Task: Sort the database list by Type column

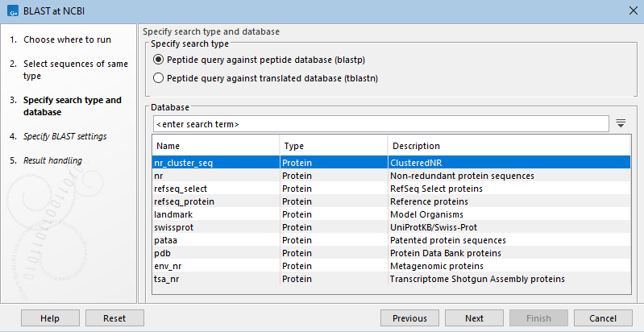Action: coord(333,146)
